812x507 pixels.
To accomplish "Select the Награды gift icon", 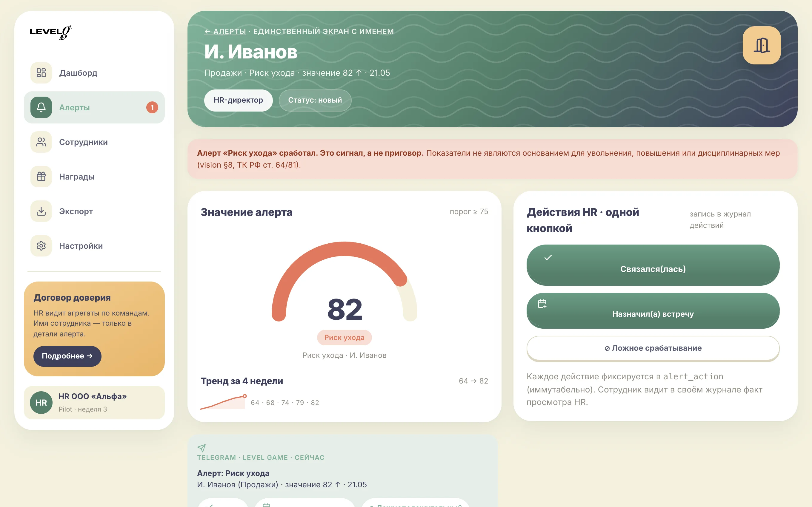I will pyautogui.click(x=41, y=176).
